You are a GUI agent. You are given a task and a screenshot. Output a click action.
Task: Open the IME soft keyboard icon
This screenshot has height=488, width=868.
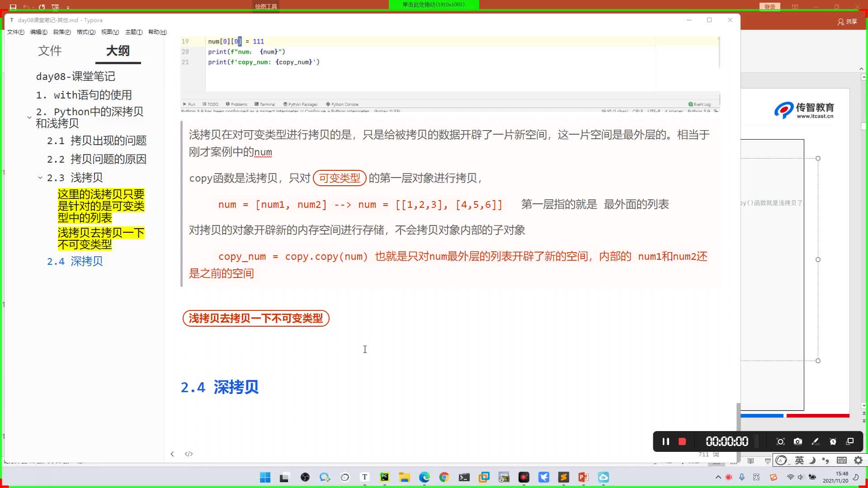(x=842, y=460)
